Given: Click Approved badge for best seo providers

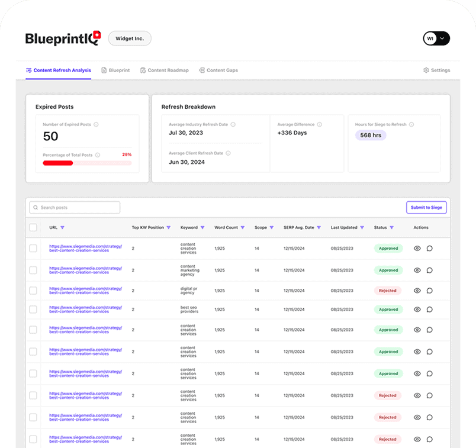Looking at the screenshot, I should (388, 310).
